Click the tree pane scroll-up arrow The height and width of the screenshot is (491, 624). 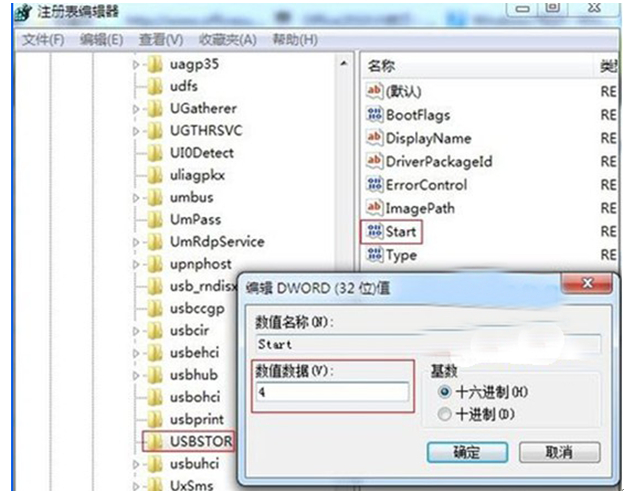click(344, 64)
